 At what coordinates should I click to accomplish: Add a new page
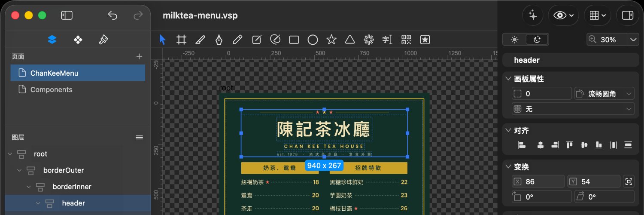pos(139,56)
